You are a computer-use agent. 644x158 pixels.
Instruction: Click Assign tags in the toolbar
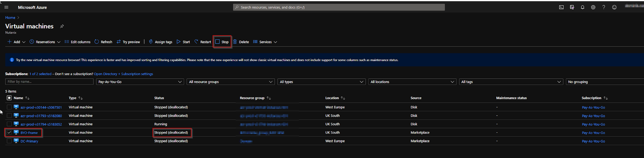tap(160, 42)
